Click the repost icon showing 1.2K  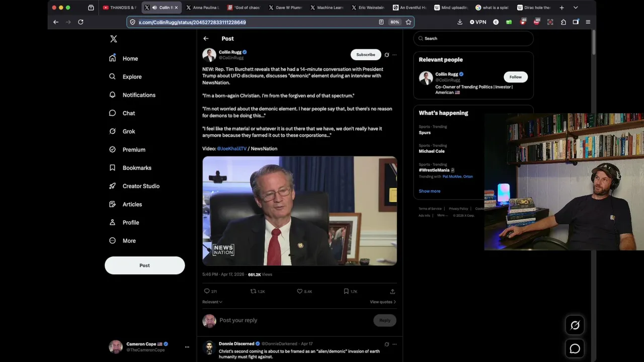pos(254,291)
